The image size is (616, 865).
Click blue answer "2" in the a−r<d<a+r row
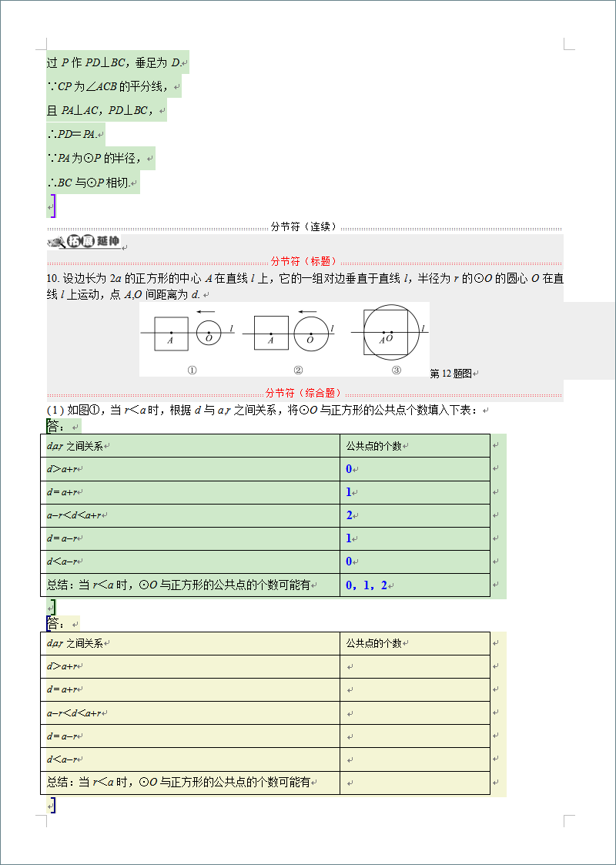click(349, 515)
